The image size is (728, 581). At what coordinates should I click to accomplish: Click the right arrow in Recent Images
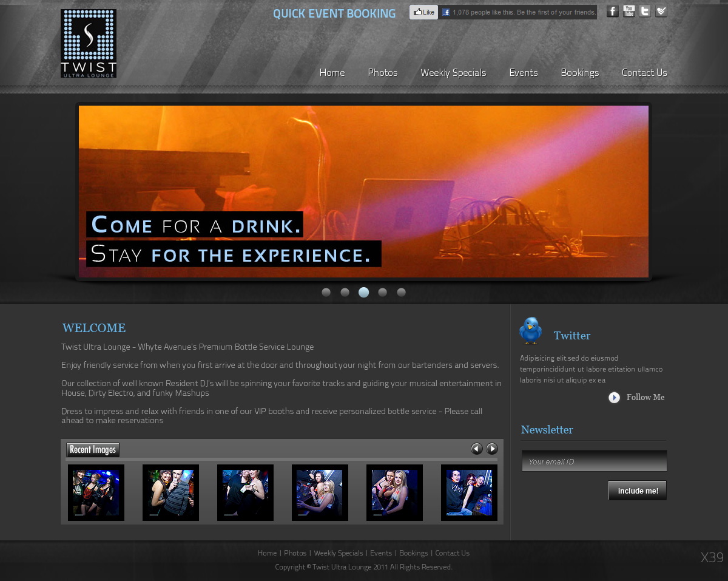click(x=492, y=449)
